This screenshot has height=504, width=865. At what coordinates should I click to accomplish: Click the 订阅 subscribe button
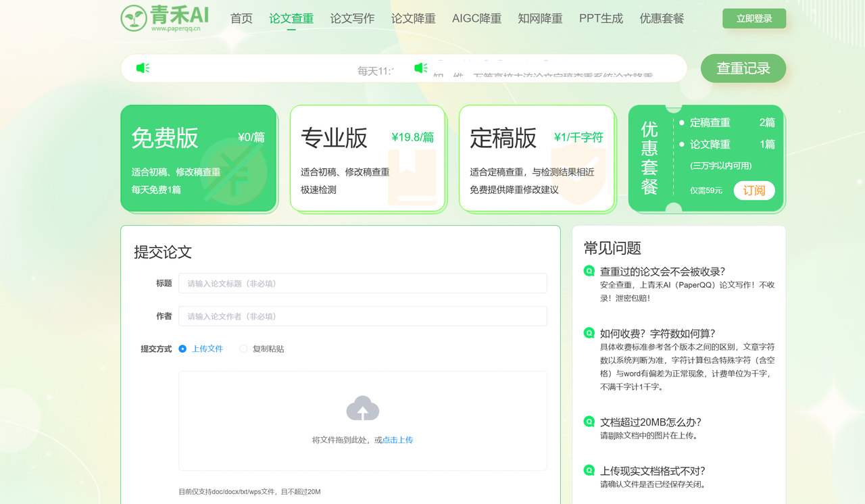pyautogui.click(x=754, y=191)
